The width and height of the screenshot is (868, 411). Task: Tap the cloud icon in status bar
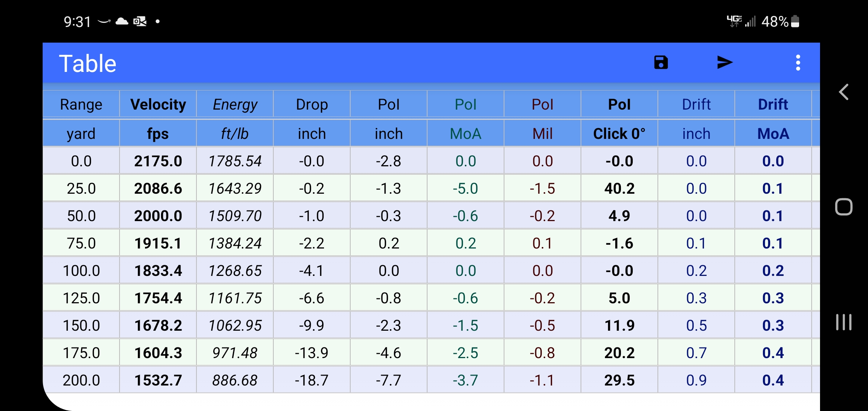point(121,21)
